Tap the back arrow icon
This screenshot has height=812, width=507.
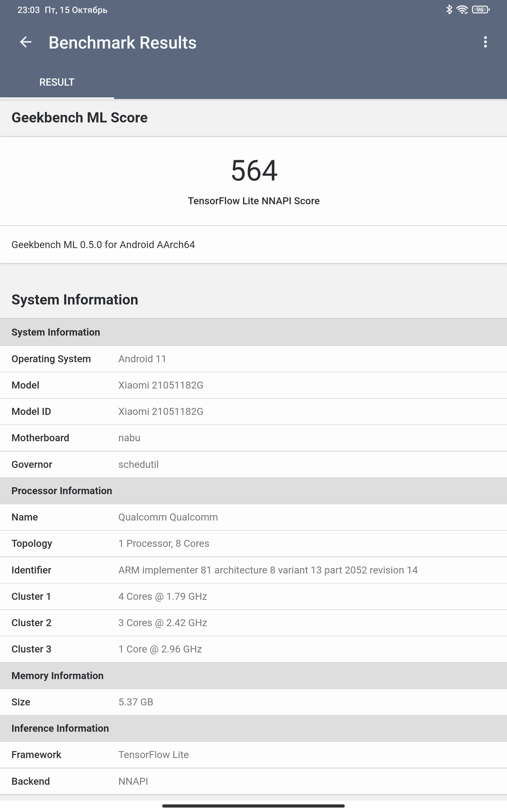[26, 42]
